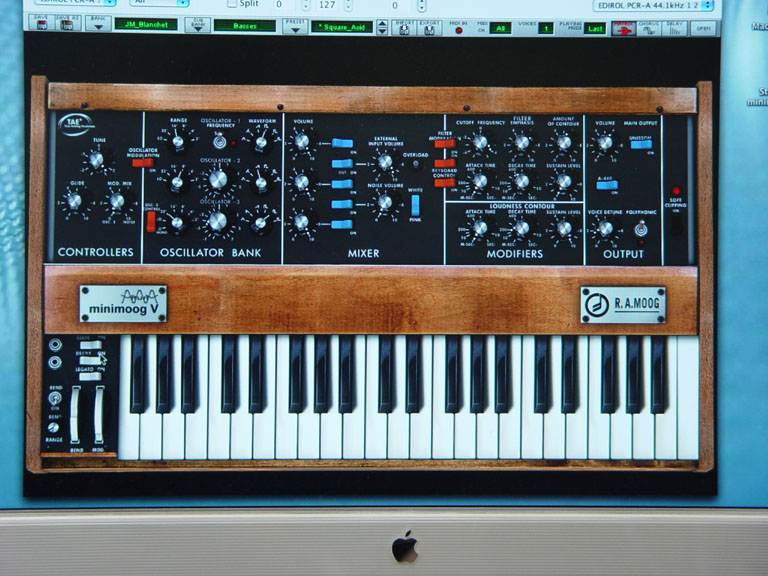This screenshot has height=576, width=768.
Task: Open the Sub Bank dropdown arrow
Action: tap(197, 26)
